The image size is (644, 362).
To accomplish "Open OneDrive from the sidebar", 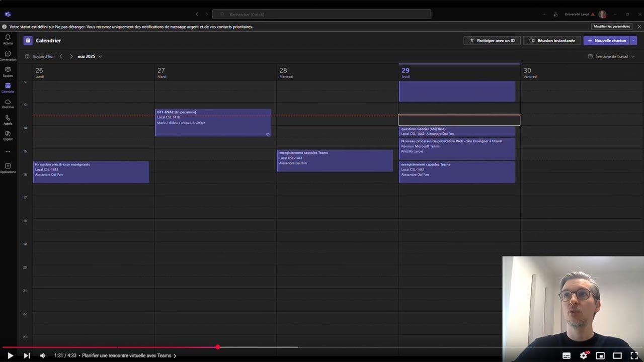I will (8, 104).
